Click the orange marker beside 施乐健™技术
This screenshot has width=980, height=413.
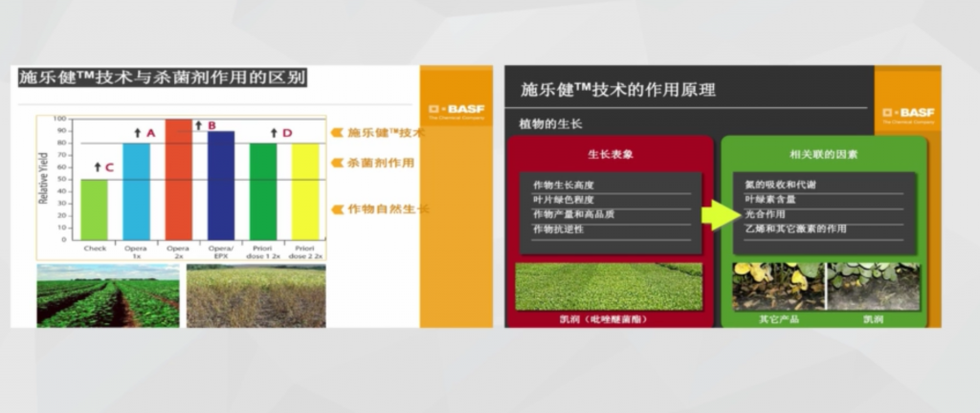click(x=337, y=133)
